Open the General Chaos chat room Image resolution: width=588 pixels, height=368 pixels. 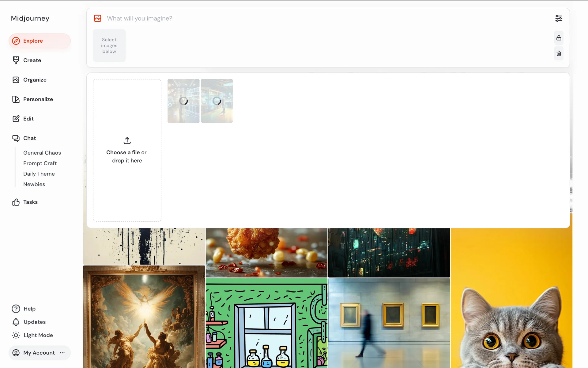pyautogui.click(x=42, y=153)
